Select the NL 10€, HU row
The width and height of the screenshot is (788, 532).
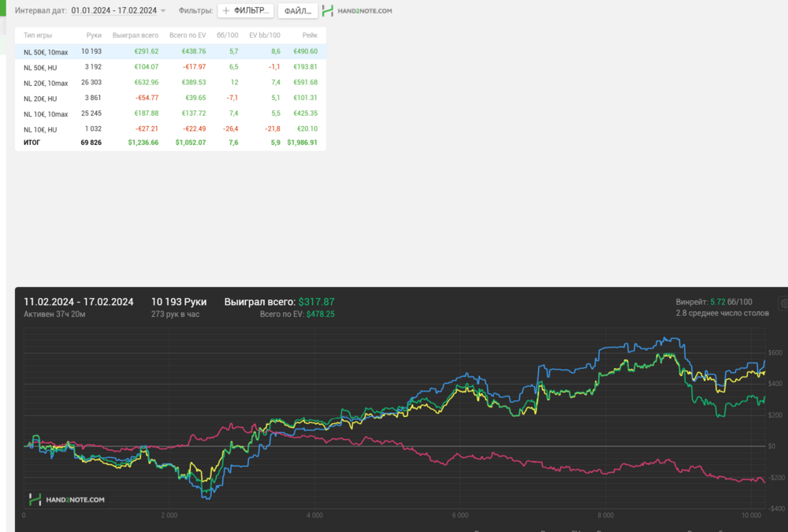(170, 129)
